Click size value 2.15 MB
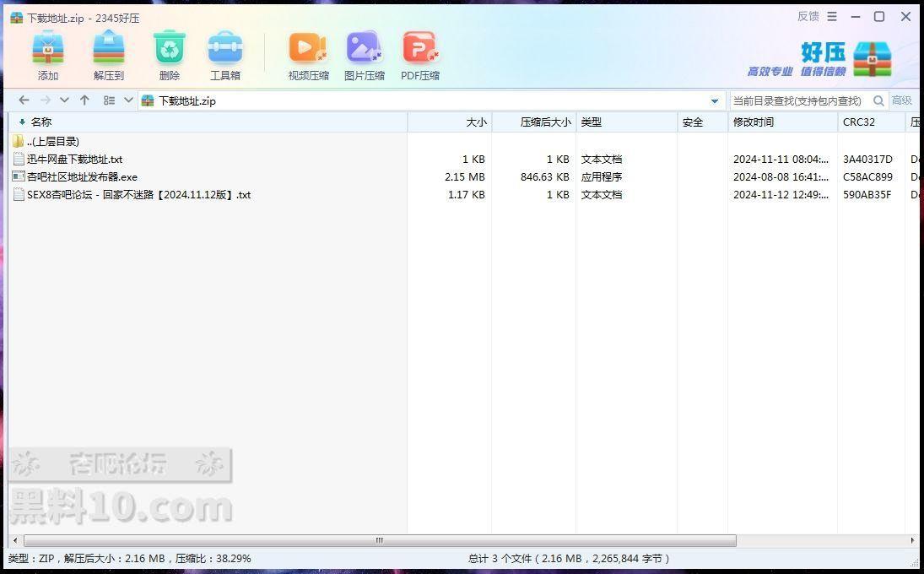The width and height of the screenshot is (924, 574). pyautogui.click(x=465, y=176)
